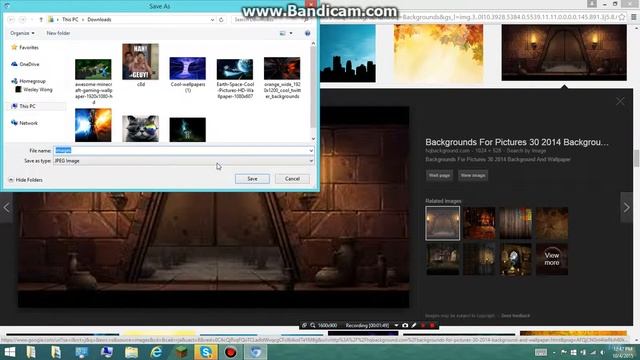The image size is (640, 360).
Task: Open first related image thumbnail
Action: pyautogui.click(x=442, y=223)
